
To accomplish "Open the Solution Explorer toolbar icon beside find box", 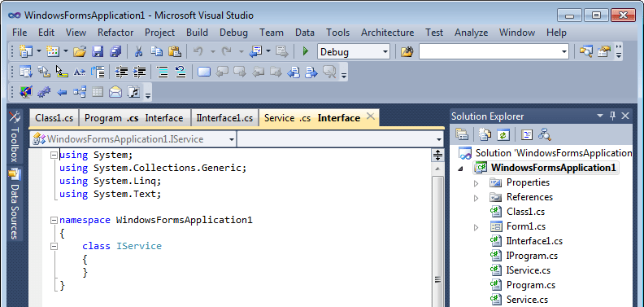I will point(586,51).
